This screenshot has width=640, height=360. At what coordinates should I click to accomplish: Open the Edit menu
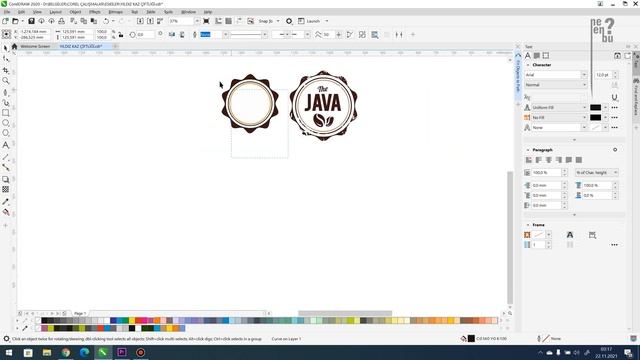pyautogui.click(x=21, y=12)
